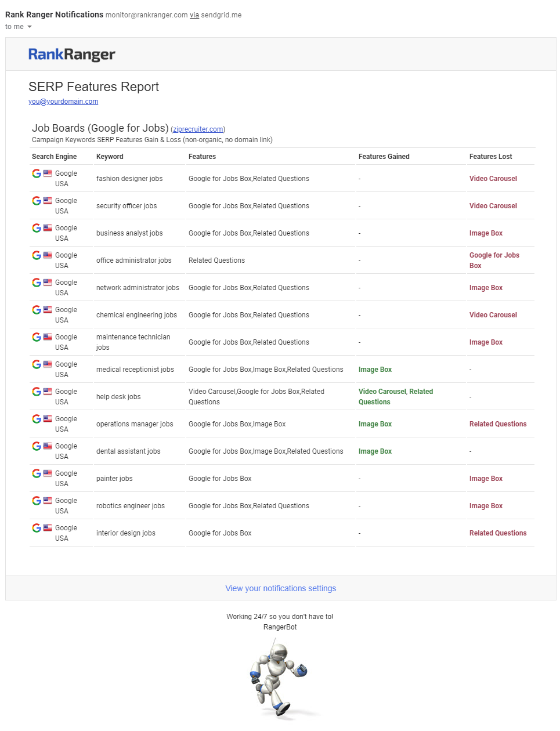Click the Google icon in painter jobs row
Image resolution: width=560 pixels, height=731 pixels.
37,473
